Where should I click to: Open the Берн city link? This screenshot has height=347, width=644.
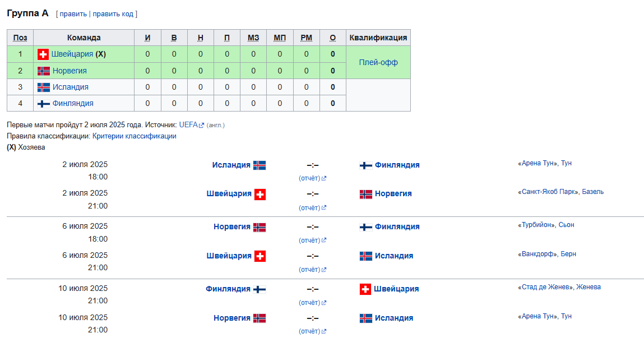pos(568,254)
